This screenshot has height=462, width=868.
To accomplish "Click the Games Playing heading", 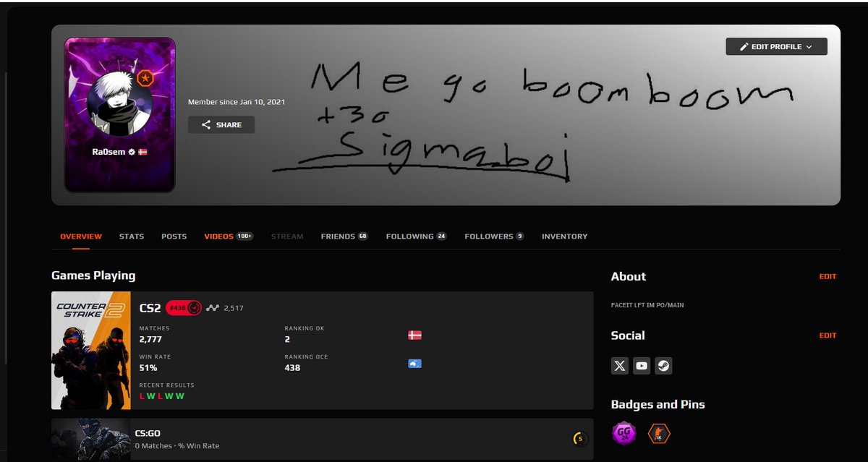I will (x=93, y=275).
